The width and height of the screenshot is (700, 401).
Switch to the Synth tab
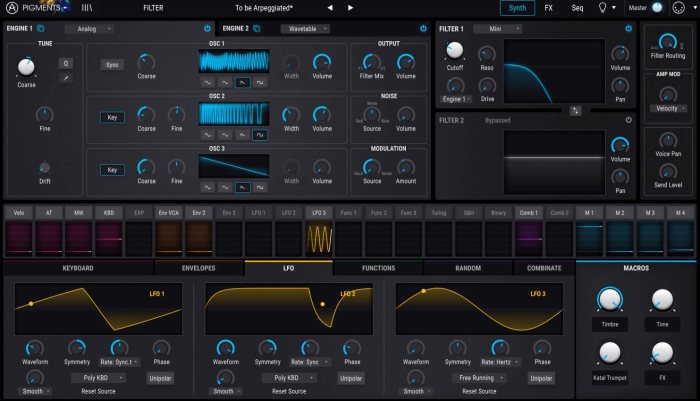[517, 8]
